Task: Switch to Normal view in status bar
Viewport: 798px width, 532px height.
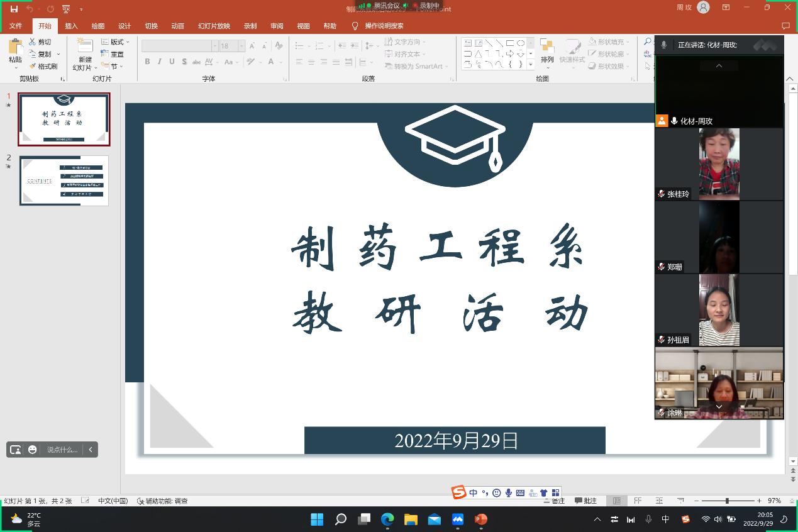Action: pyautogui.click(x=617, y=501)
